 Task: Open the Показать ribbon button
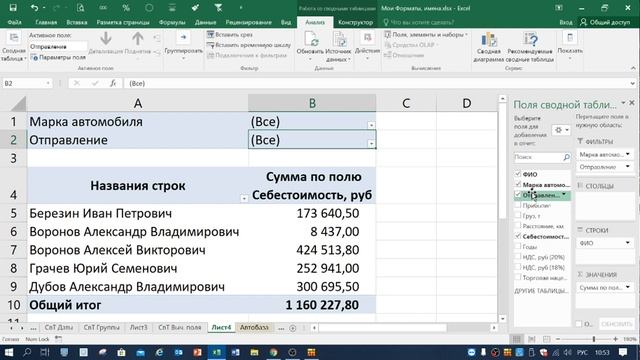(570, 46)
